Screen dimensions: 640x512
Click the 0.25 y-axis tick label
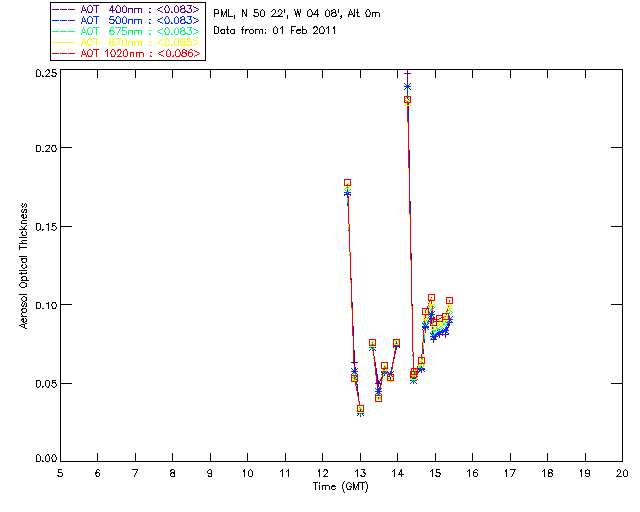coord(46,73)
